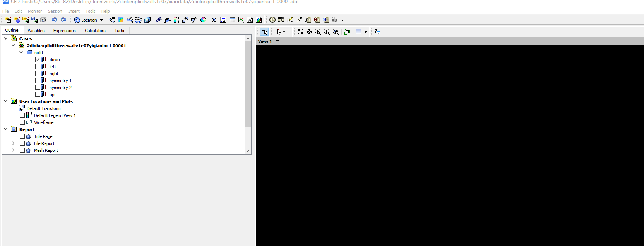Select Default Transform in the outline
The height and width of the screenshot is (246, 644).
[44, 108]
